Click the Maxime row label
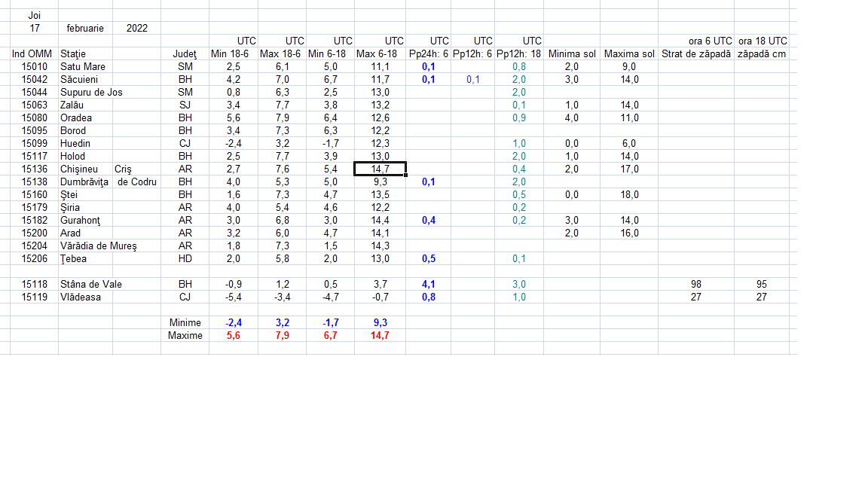The width and height of the screenshot is (868, 488). click(x=185, y=335)
